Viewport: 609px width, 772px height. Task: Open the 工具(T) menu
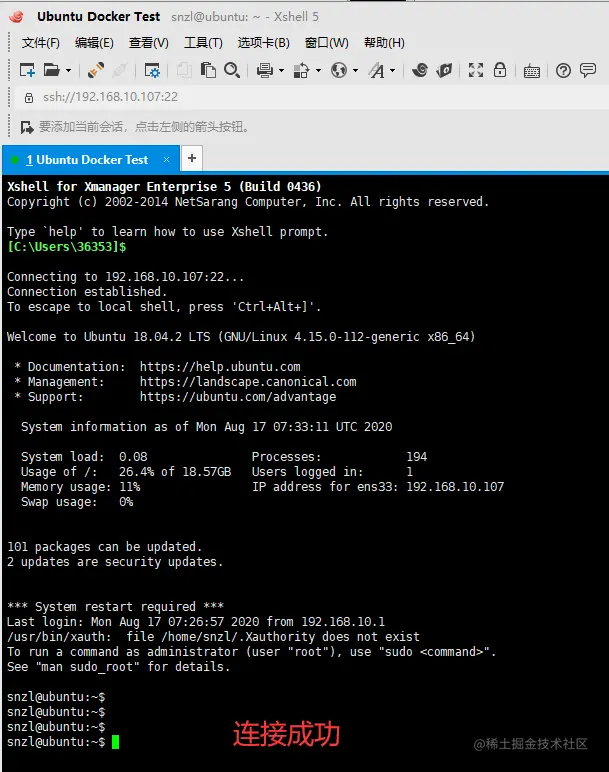pos(203,43)
